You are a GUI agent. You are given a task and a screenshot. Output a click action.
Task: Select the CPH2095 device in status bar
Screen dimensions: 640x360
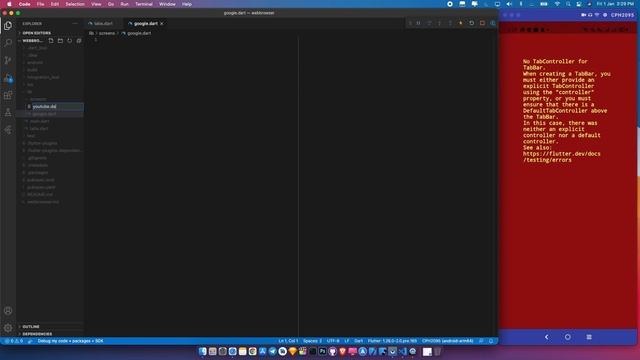(447, 341)
